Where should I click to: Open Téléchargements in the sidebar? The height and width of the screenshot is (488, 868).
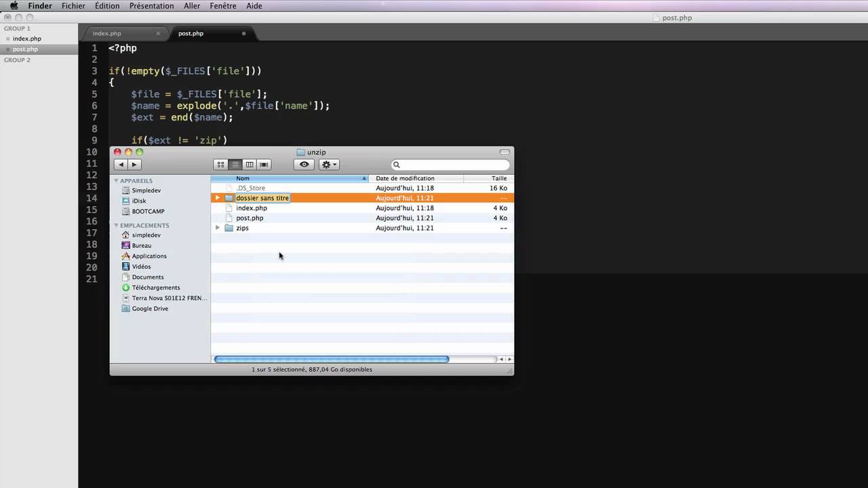(x=156, y=287)
